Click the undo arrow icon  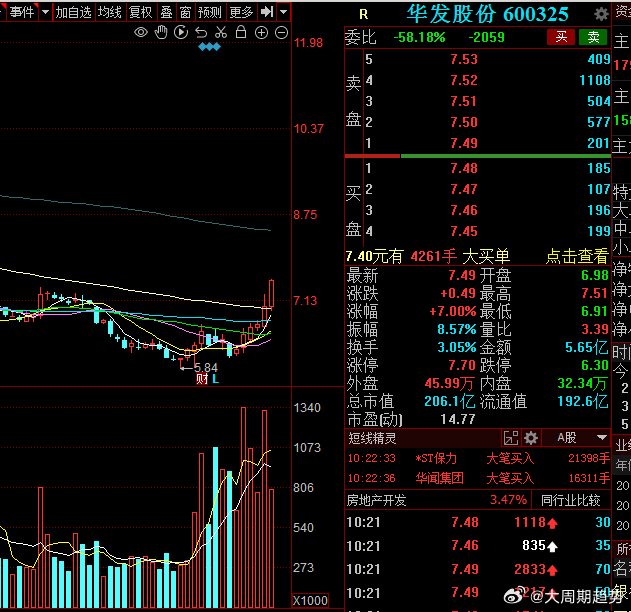(201, 33)
